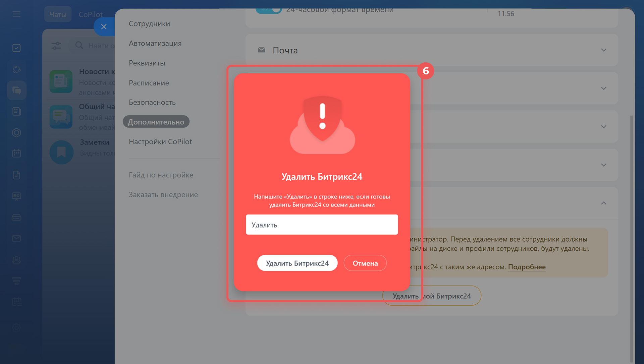This screenshot has height=364, width=644.
Task: Open the Заметки bookmark avatar
Action: point(61,152)
